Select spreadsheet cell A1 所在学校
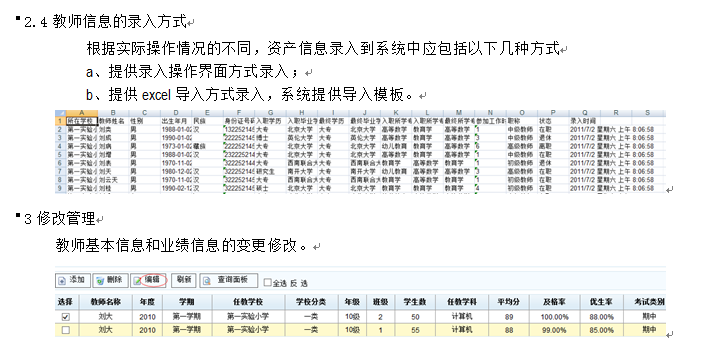The height and width of the screenshot is (362, 712). click(82, 121)
